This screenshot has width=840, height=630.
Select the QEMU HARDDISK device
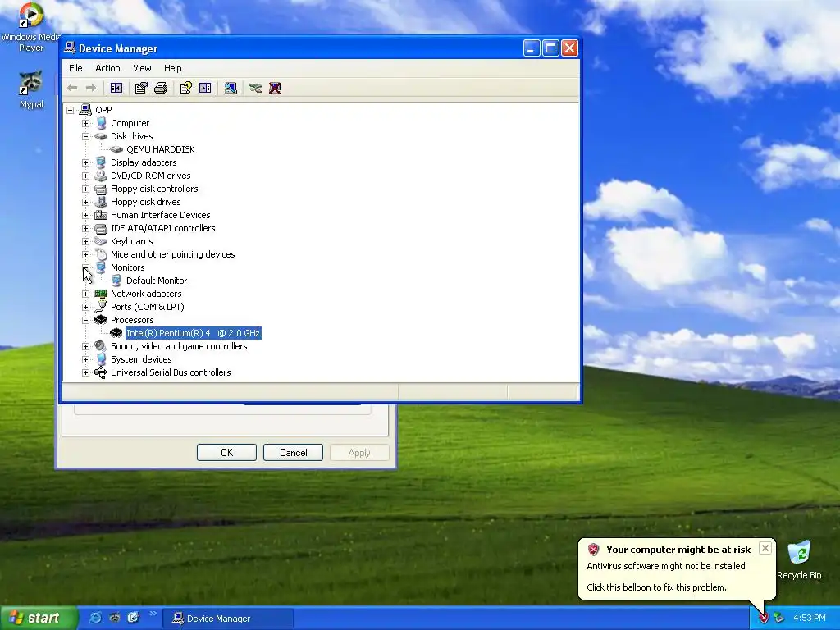(x=160, y=149)
